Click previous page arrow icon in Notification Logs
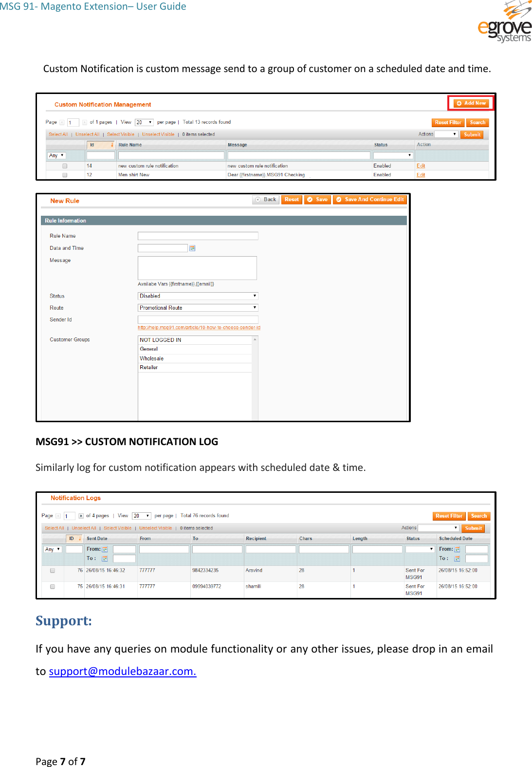This screenshot has height=767, width=532. [x=58, y=516]
